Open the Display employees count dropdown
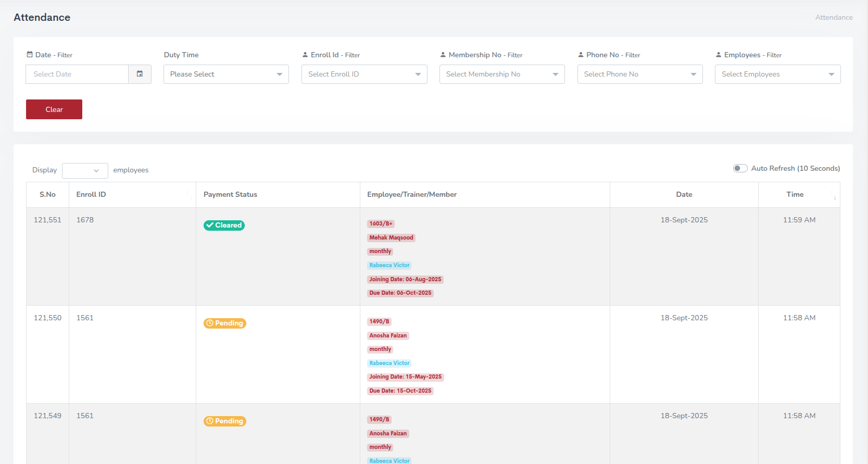Screen dimensions: 868x464 pos(85,170)
